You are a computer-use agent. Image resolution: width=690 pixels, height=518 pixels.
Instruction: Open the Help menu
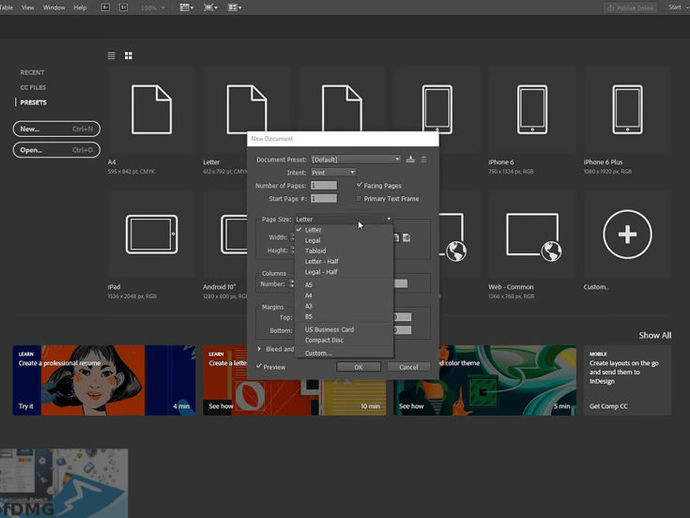coord(80,7)
